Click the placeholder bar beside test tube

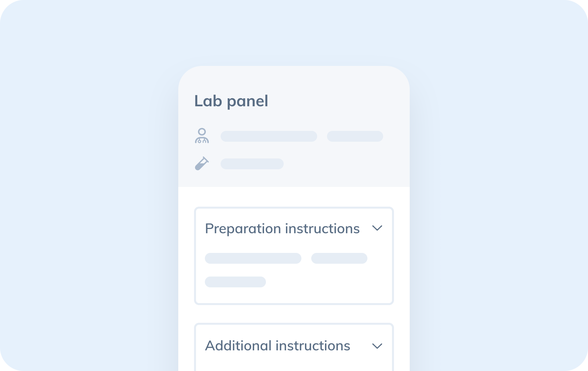click(x=252, y=164)
